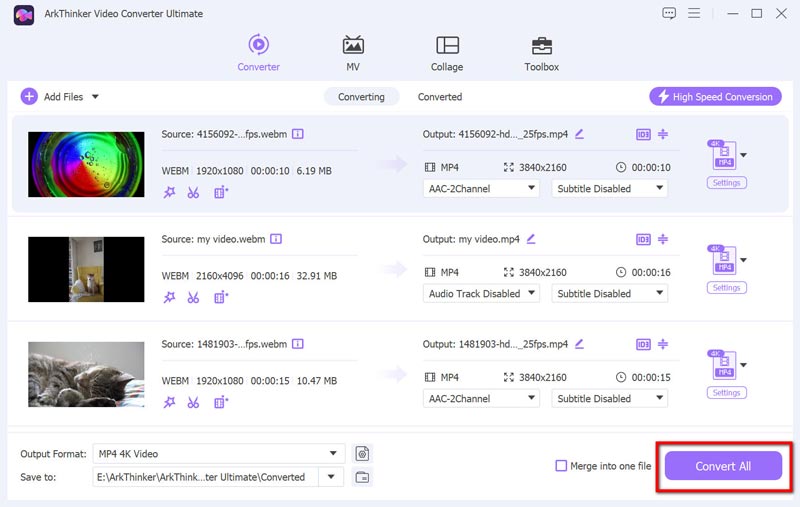Open enhance wand for 1481903 video
This screenshot has height=507, width=800.
click(x=169, y=402)
